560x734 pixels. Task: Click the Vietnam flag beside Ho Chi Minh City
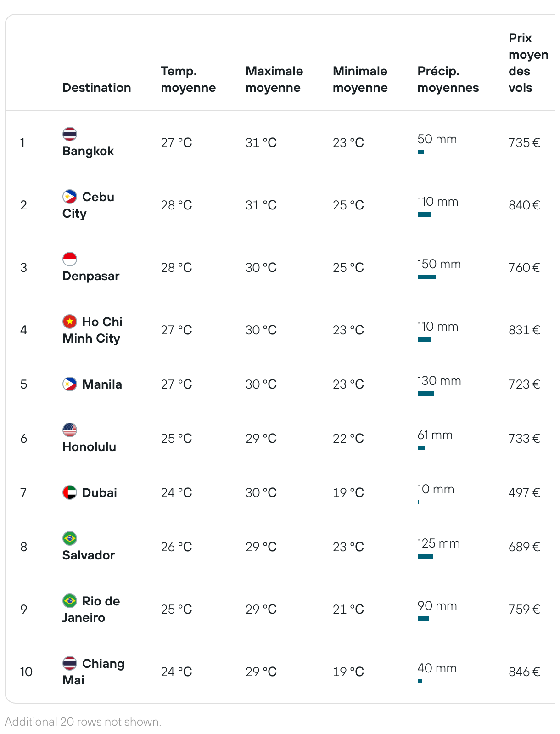click(x=70, y=322)
